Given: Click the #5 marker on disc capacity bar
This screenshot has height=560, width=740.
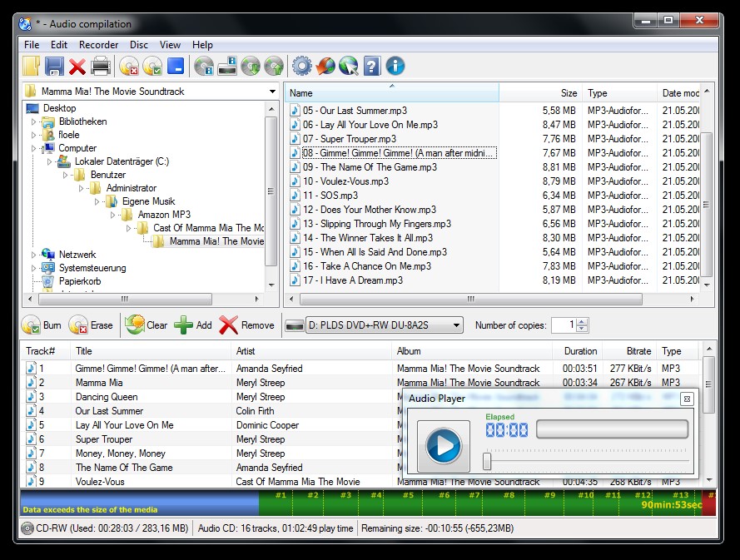Looking at the screenshot, I should [x=408, y=495].
